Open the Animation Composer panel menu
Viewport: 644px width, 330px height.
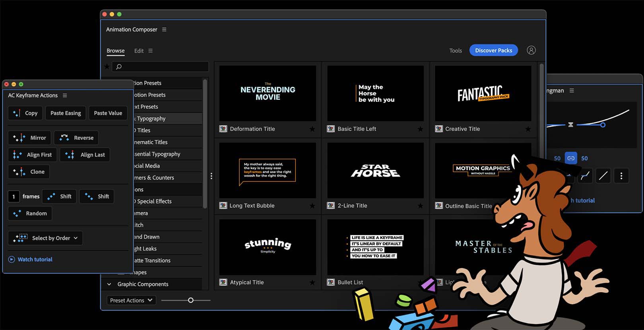(x=164, y=29)
